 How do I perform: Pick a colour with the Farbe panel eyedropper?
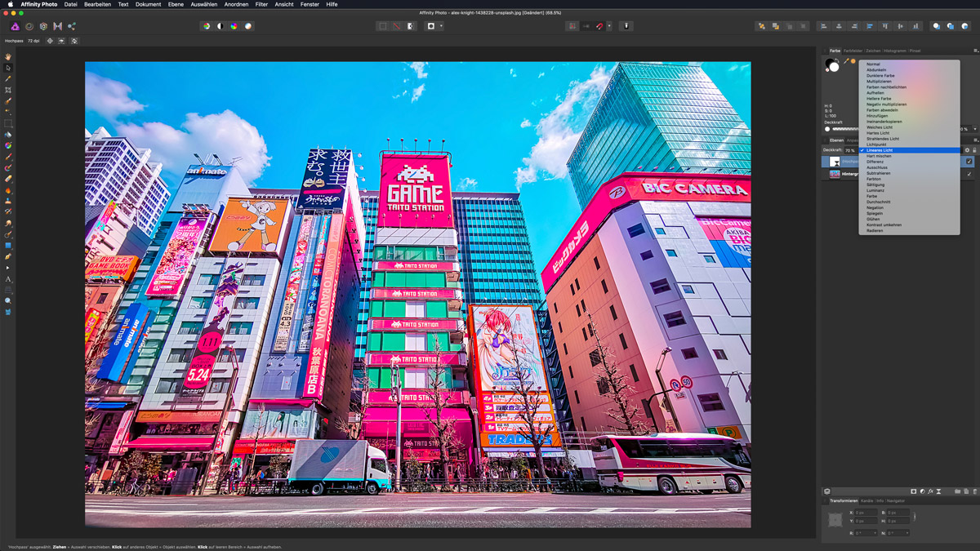click(x=846, y=61)
